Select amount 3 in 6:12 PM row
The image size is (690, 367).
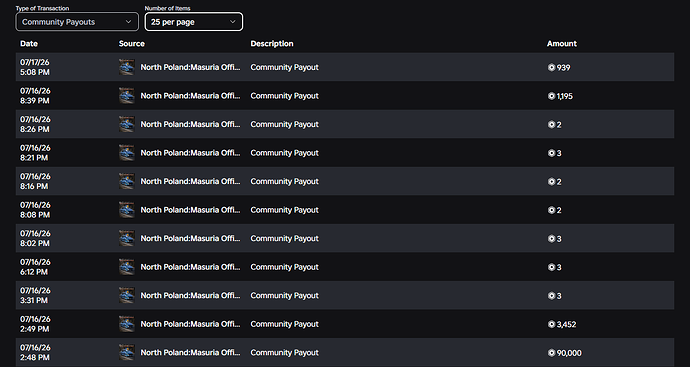pos(559,268)
